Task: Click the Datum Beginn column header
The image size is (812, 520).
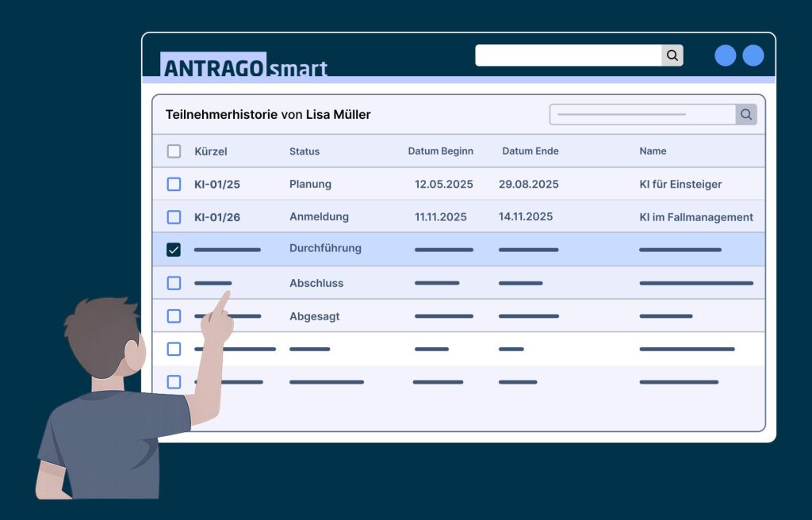Action: 440,151
